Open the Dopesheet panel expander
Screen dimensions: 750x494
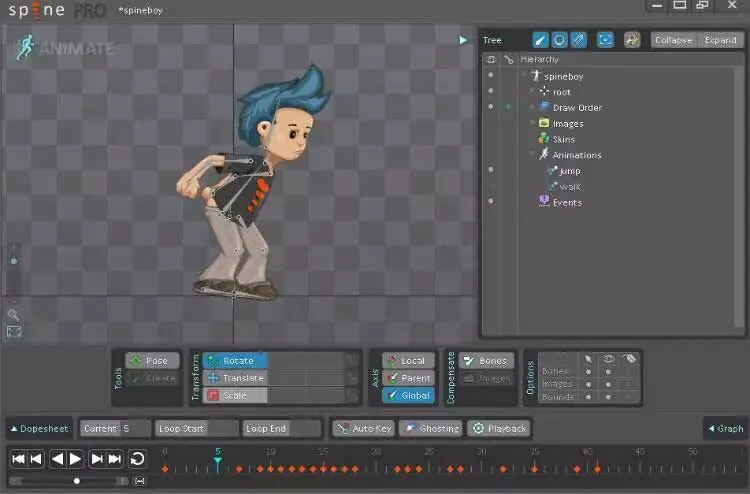(39, 428)
